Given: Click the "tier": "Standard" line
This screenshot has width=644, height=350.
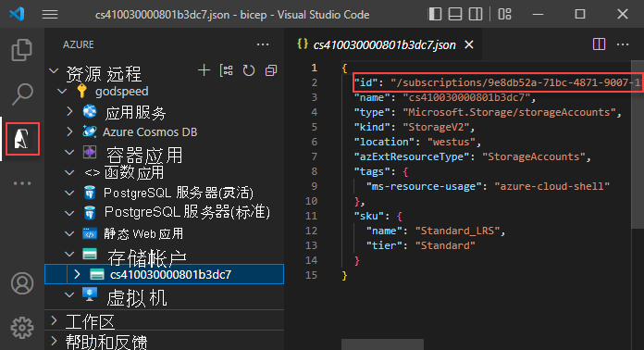Looking at the screenshot, I should [421, 245].
